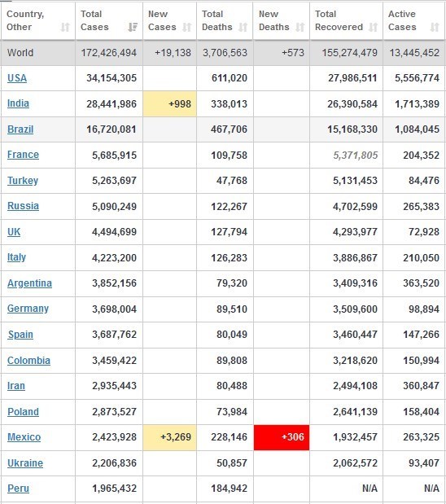Click New Deaths sort icon

pyautogui.click(x=300, y=27)
